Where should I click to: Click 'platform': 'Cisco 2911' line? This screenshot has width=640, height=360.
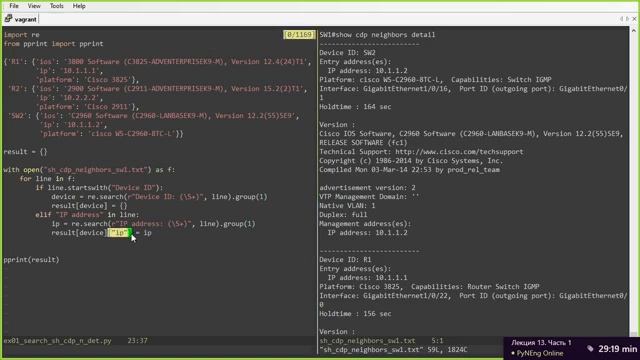click(87, 107)
